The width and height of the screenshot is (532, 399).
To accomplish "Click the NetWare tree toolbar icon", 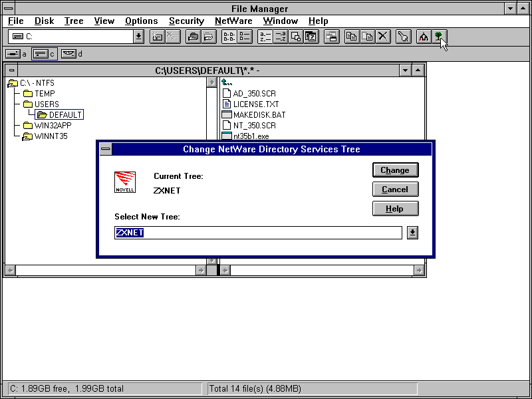I will [x=440, y=37].
